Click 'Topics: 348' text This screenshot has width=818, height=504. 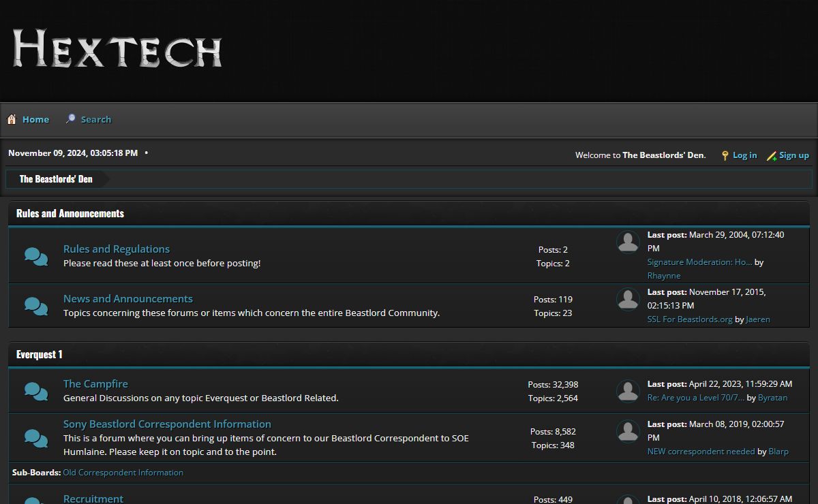[x=553, y=445]
